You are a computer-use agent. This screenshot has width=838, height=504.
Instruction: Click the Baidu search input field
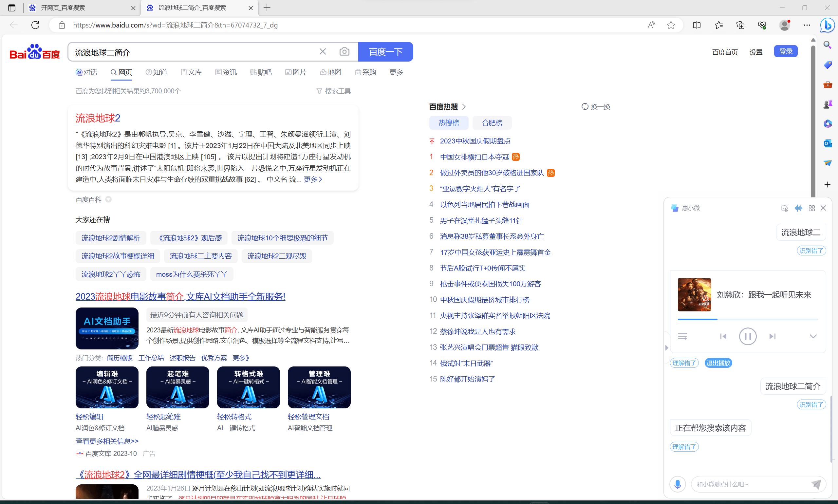(194, 52)
